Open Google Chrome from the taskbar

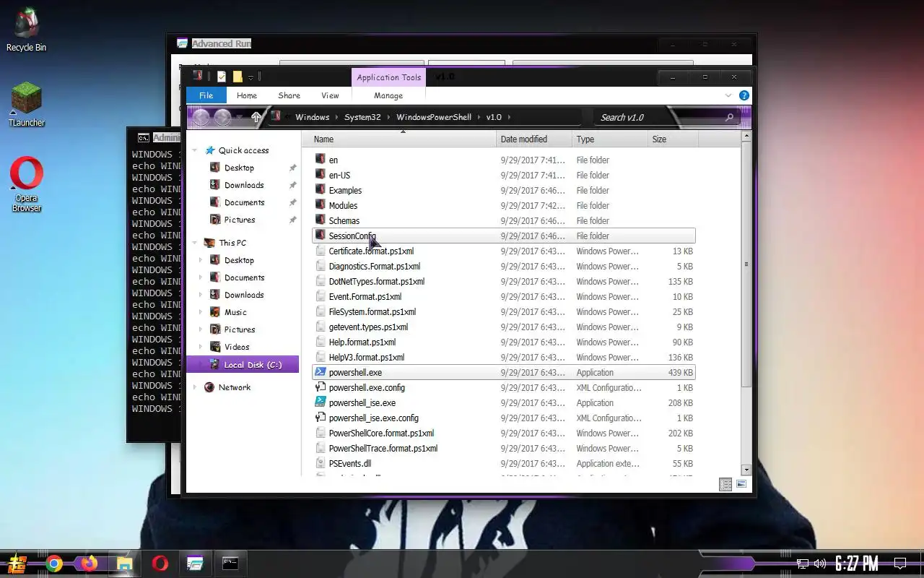point(54,564)
